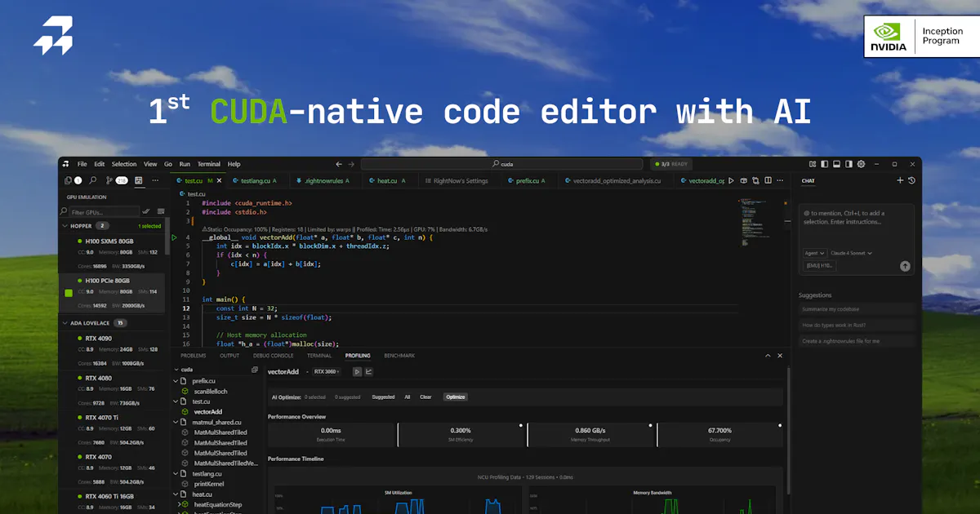Open the RTX 3060 GPU dropdown in profiling
980x514 pixels.
tap(327, 371)
